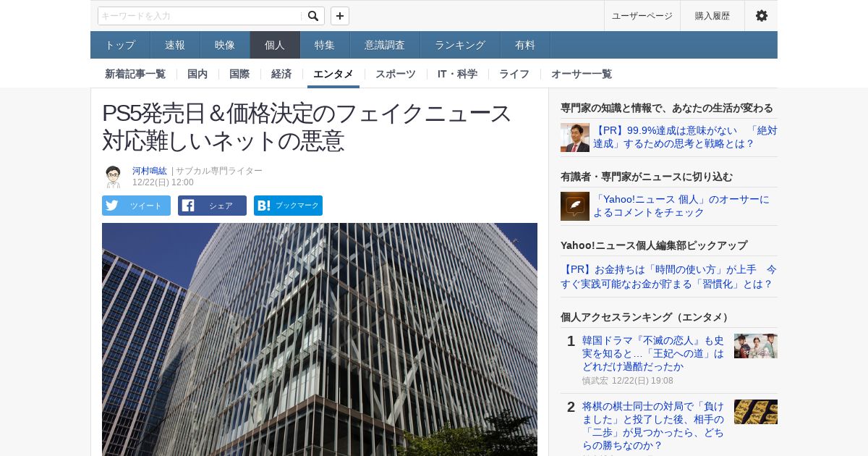
Task: Click the PR thumbnail of man in suit
Action: (x=575, y=138)
